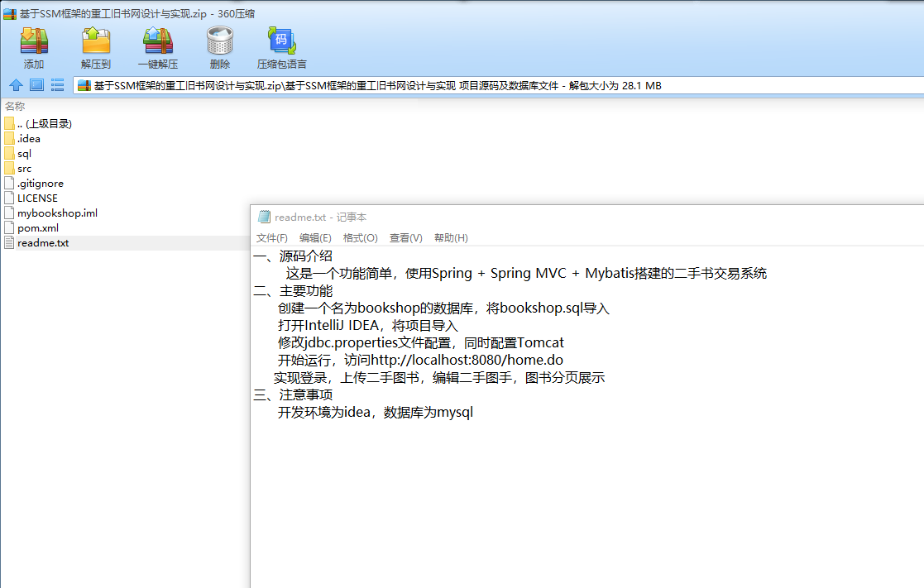
Task: Click the 360压缩 window title text
Action: point(137,13)
